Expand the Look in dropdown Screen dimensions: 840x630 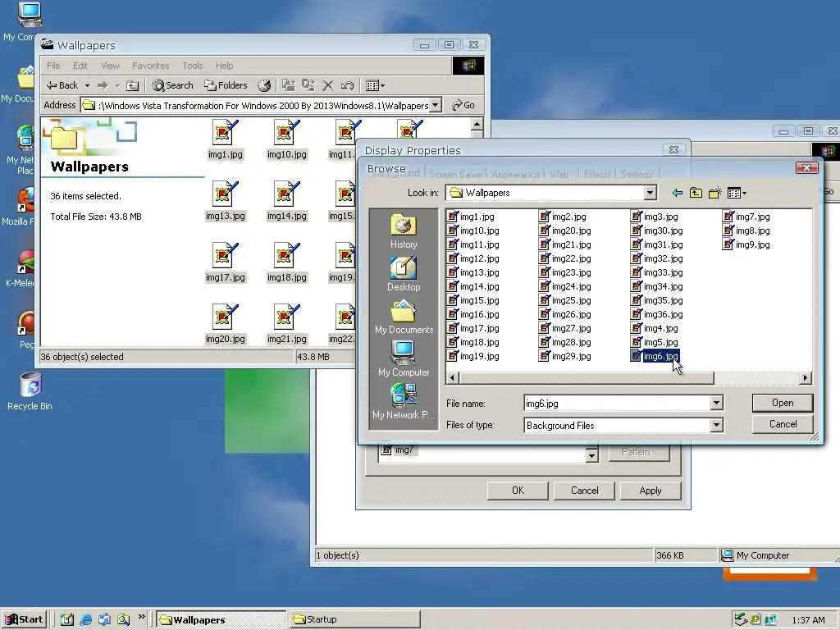coord(650,193)
